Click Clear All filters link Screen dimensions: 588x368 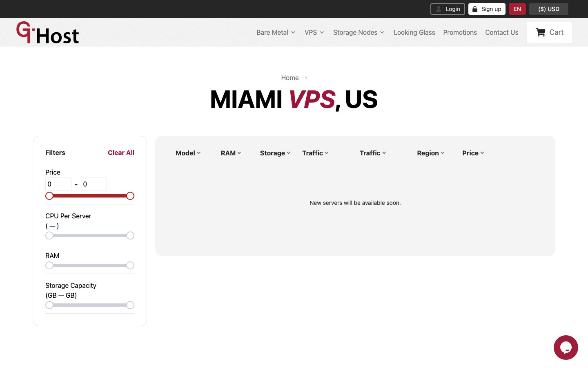(121, 153)
